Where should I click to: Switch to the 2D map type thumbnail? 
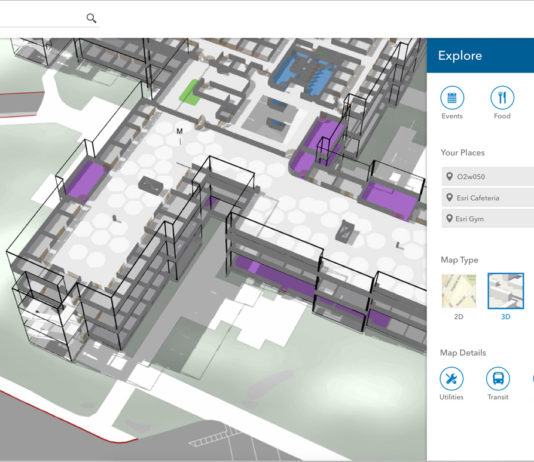459,291
